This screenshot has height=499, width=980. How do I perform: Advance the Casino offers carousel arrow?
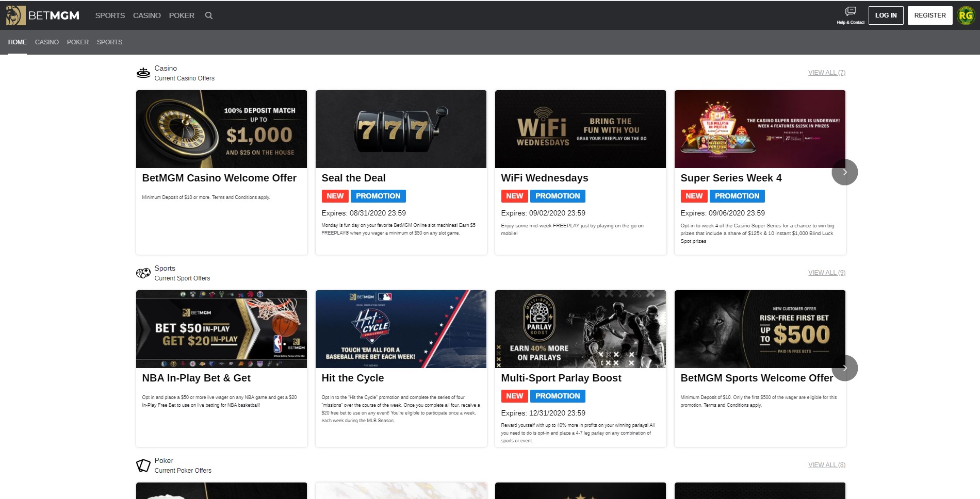click(x=844, y=172)
